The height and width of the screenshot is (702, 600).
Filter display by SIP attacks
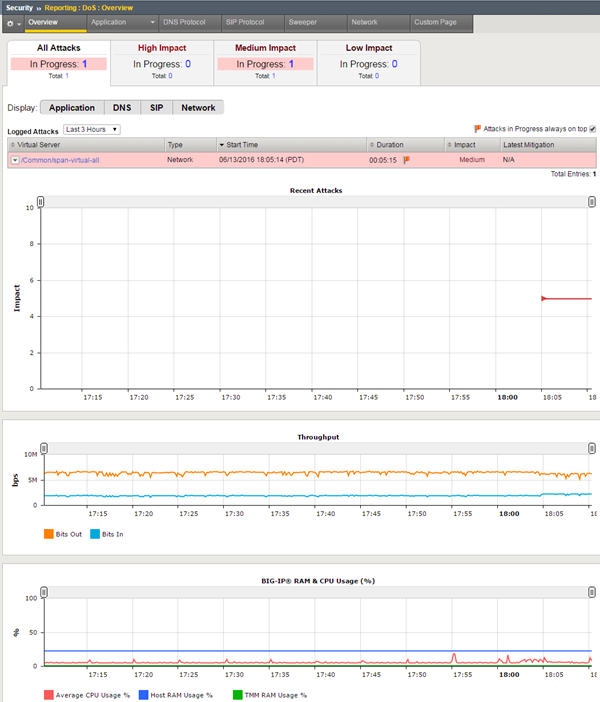click(155, 107)
